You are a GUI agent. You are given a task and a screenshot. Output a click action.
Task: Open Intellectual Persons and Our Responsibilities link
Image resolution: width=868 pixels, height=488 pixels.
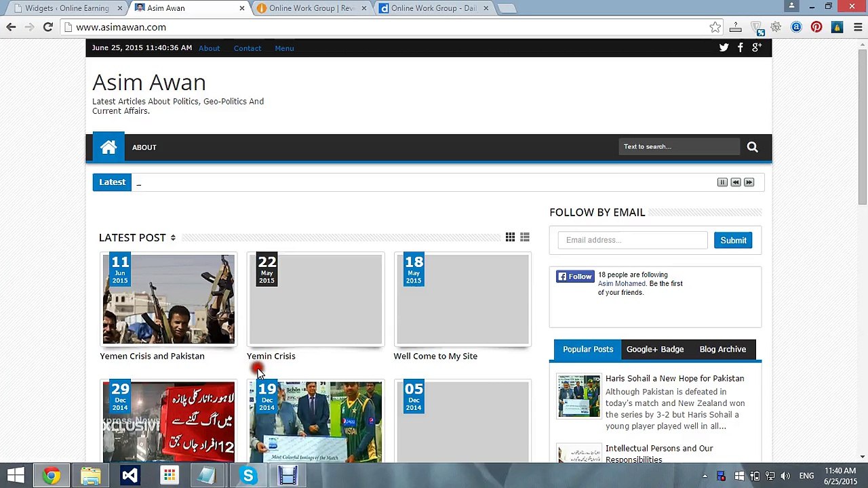659,453
